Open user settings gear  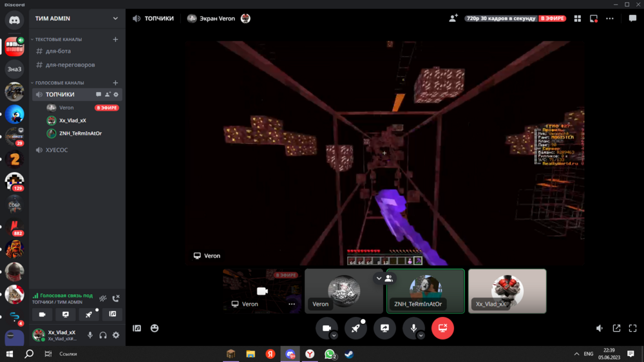tap(116, 336)
